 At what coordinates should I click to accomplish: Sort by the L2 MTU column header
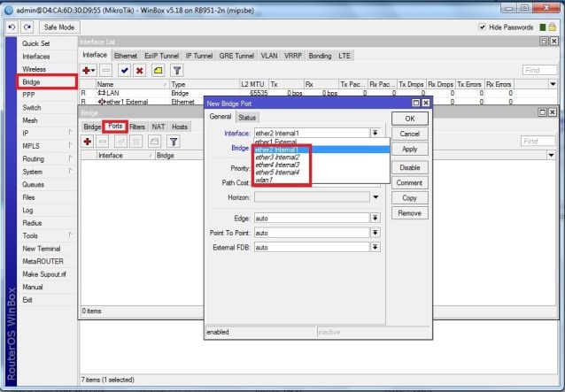[253, 84]
